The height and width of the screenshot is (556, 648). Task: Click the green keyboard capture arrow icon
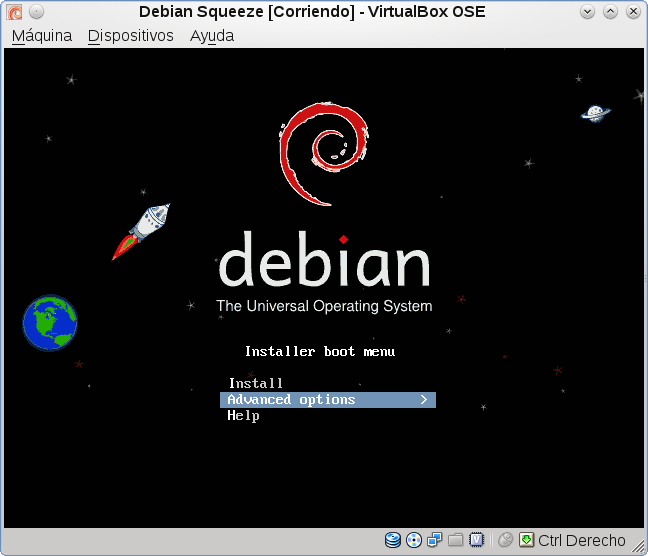[526, 540]
